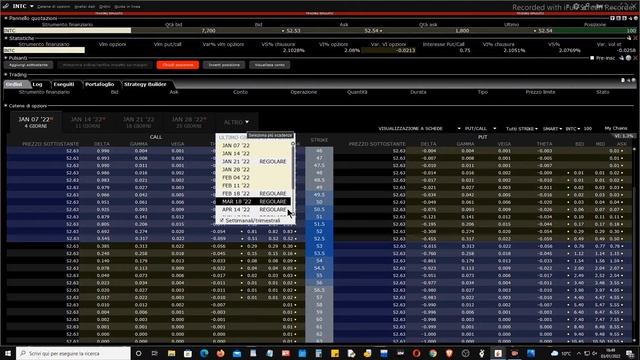Click the Position value 100
Screen dimensions: 640x360
pyautogui.click(x=631, y=31)
